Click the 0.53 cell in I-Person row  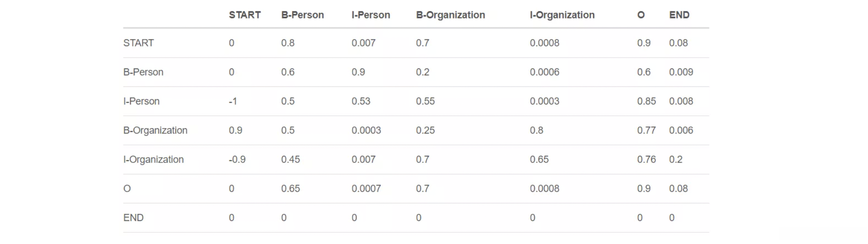pos(361,101)
